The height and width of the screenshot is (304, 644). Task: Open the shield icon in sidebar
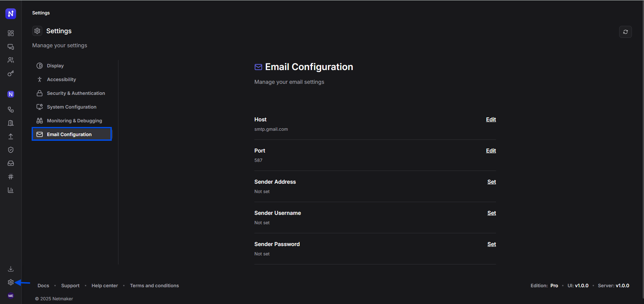tap(11, 150)
